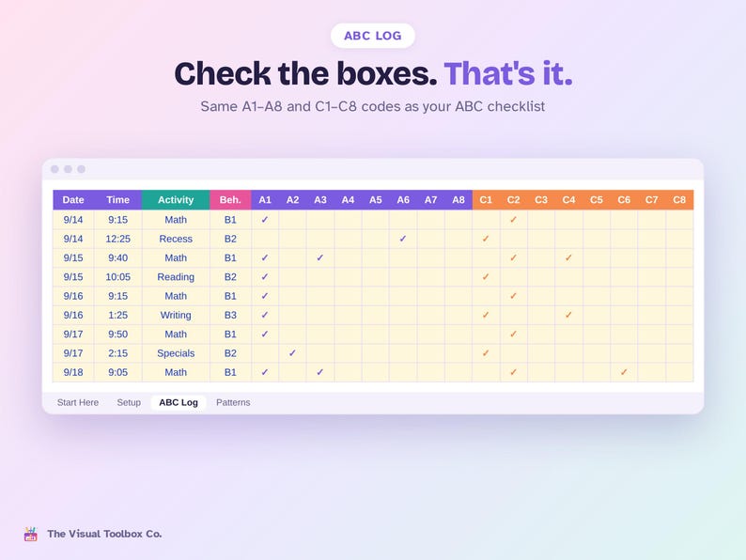
Task: Click the Activity column header
Action: pyautogui.click(x=176, y=200)
